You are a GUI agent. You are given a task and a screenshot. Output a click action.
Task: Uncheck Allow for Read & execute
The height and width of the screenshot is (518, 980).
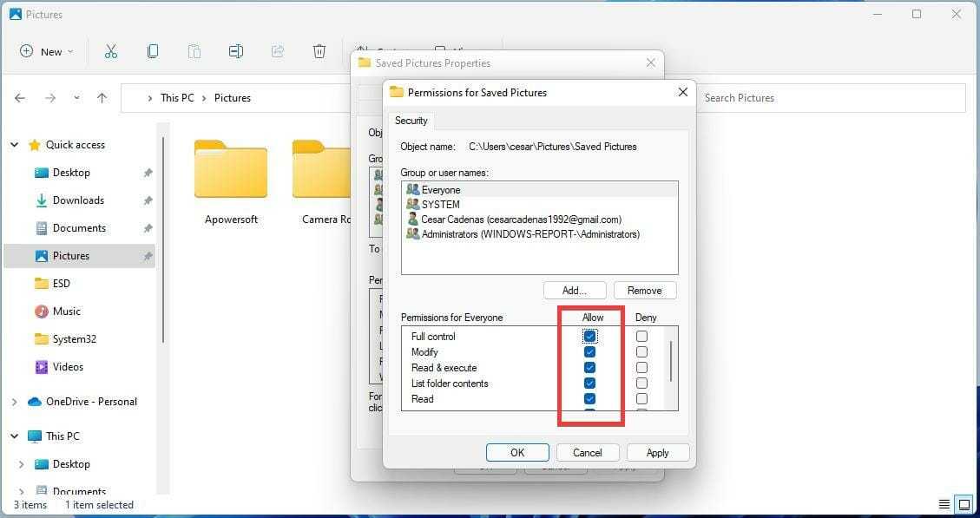[x=590, y=368]
